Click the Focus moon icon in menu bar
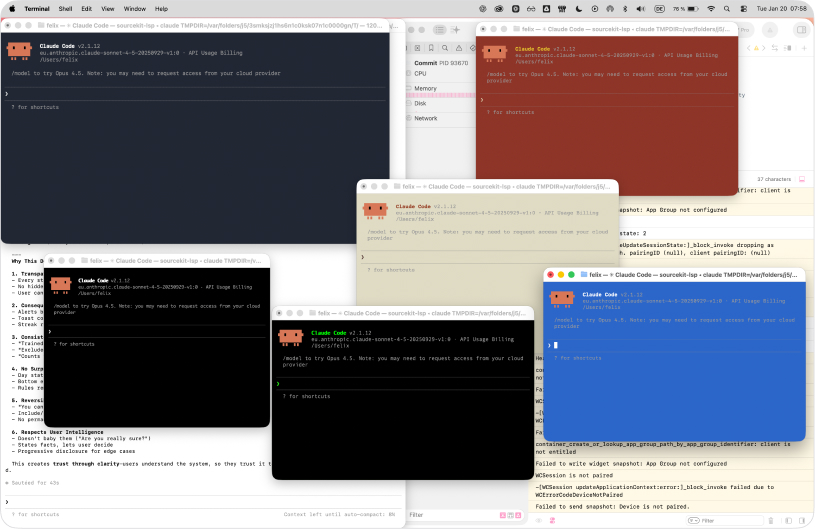Viewport: 815px width, 529px height. [579, 9]
